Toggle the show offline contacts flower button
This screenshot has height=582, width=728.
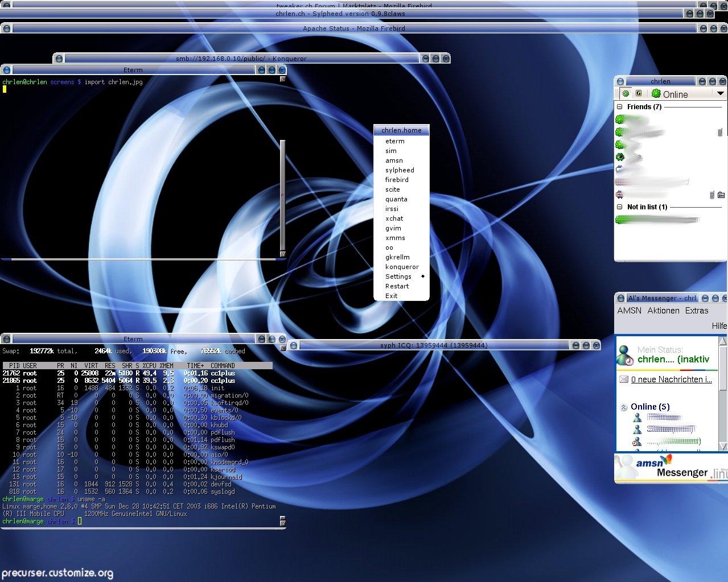click(x=626, y=94)
